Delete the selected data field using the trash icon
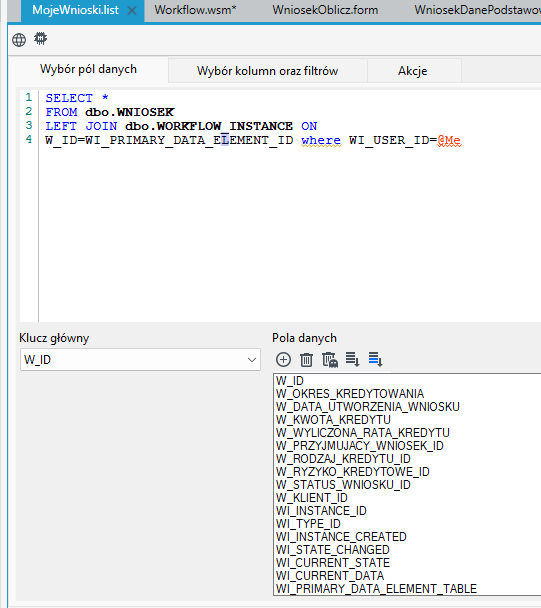The width and height of the screenshot is (541, 608). pyautogui.click(x=306, y=360)
